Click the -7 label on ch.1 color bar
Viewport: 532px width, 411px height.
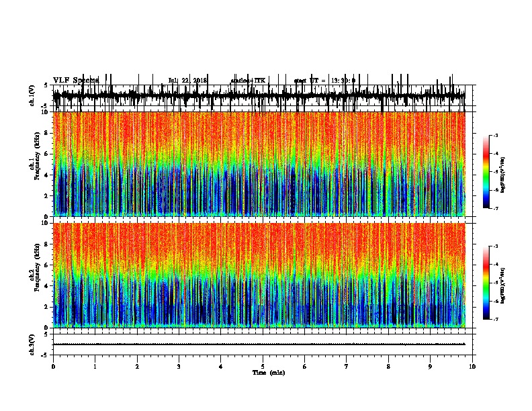pyautogui.click(x=495, y=208)
